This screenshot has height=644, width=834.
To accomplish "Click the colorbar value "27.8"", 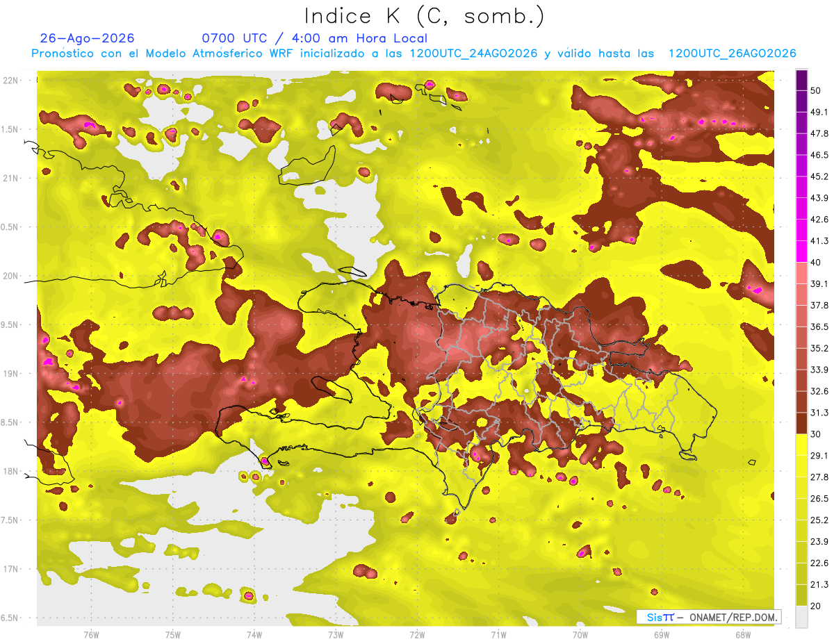I will coord(819,477).
